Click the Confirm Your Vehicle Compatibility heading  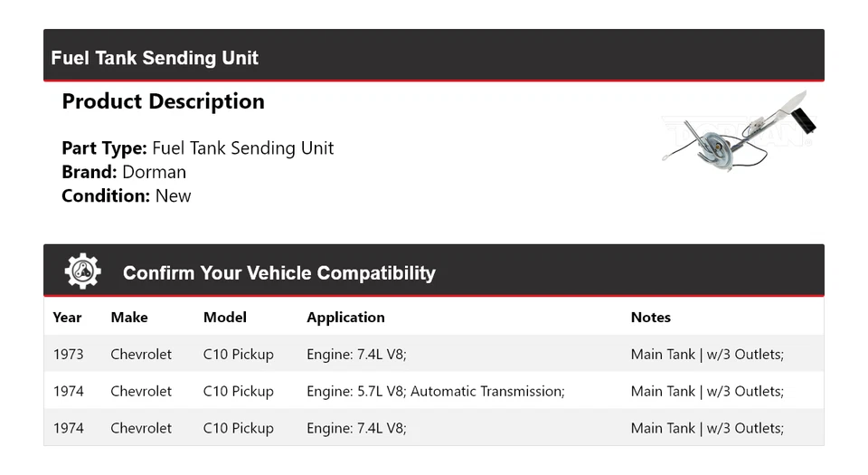click(278, 272)
